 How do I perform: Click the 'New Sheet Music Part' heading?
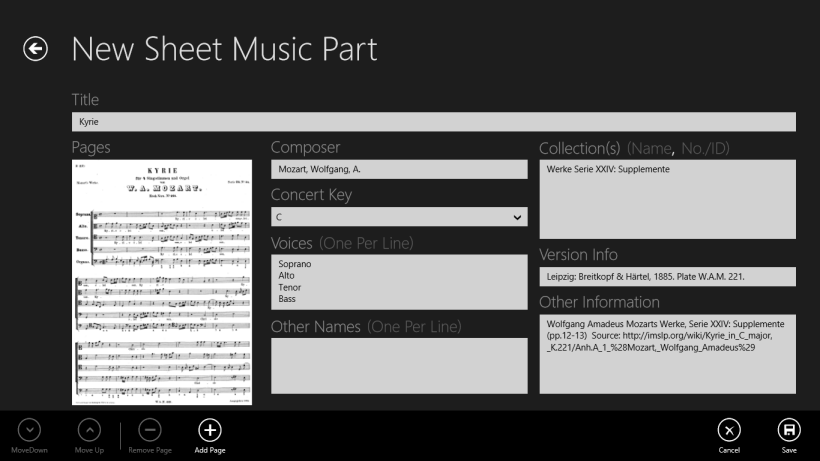coord(224,49)
